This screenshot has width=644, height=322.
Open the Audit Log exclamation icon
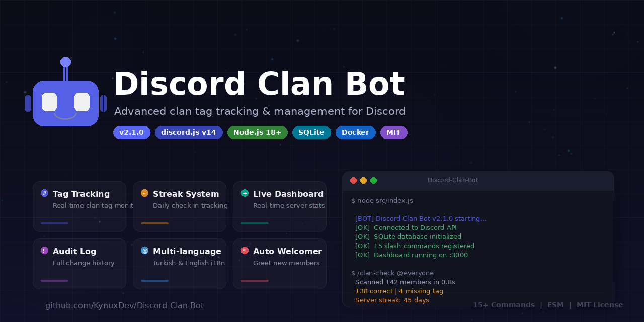point(44,250)
